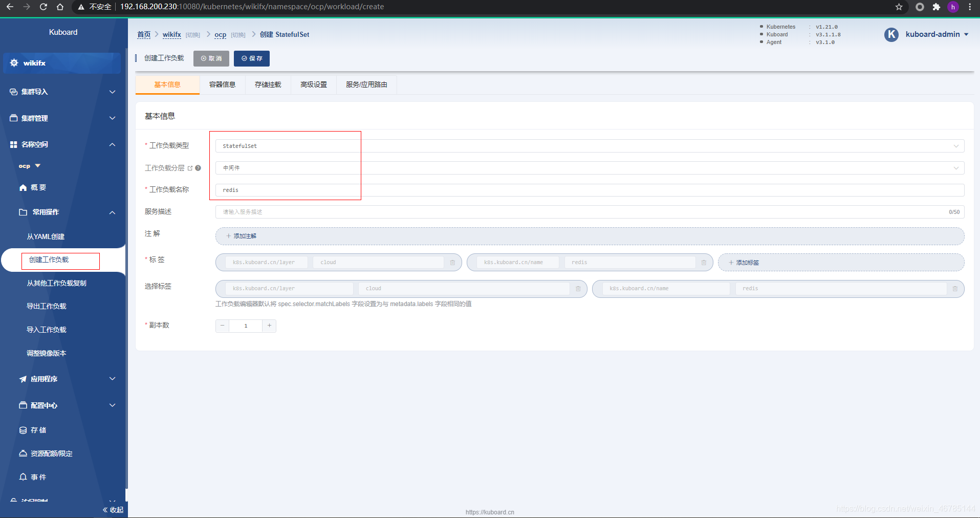
Task: Click the replica count value field
Action: pos(246,326)
